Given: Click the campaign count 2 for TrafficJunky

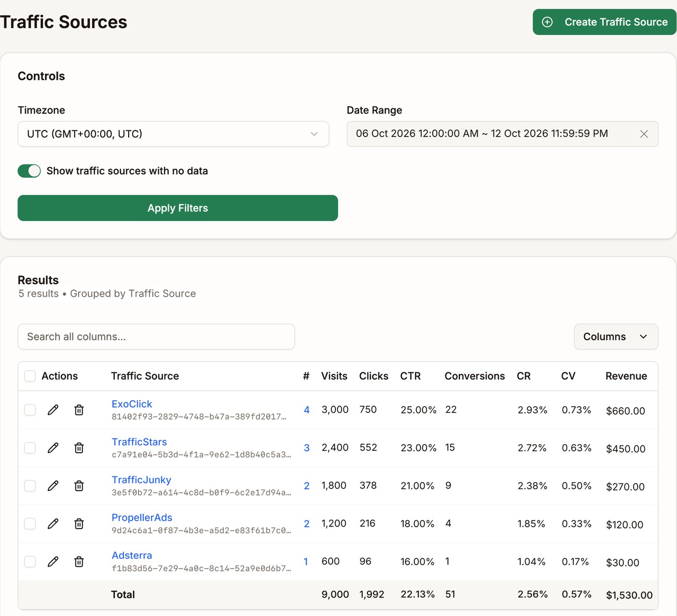Looking at the screenshot, I should click(307, 486).
